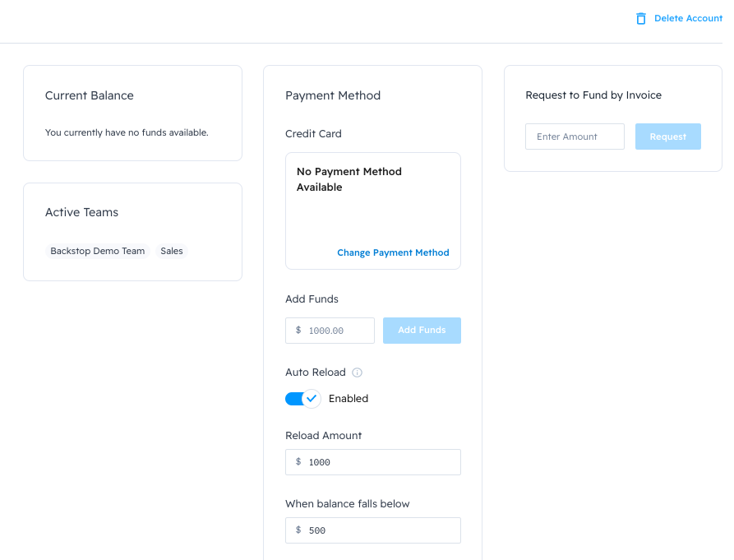The width and height of the screenshot is (734, 560).
Task: Click Change Payment Method link
Action: tap(393, 252)
